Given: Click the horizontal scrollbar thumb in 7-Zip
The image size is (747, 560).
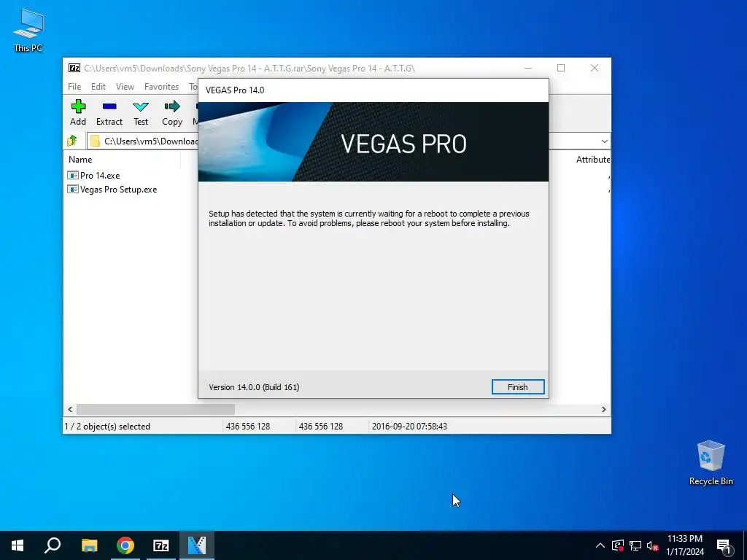Looking at the screenshot, I should pos(155,410).
